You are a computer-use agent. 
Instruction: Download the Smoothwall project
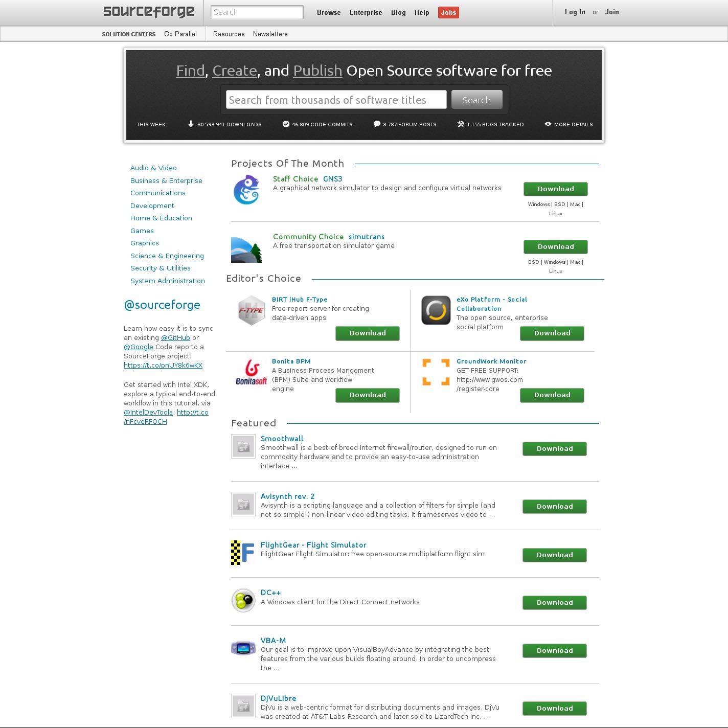[554, 449]
